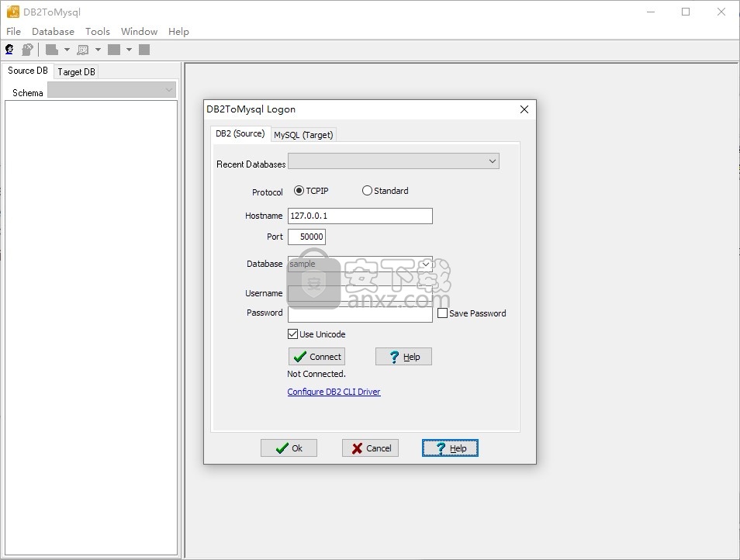Click the disconnect user icon in toolbar
Viewport: 740px width, 560px height.
pyautogui.click(x=27, y=50)
